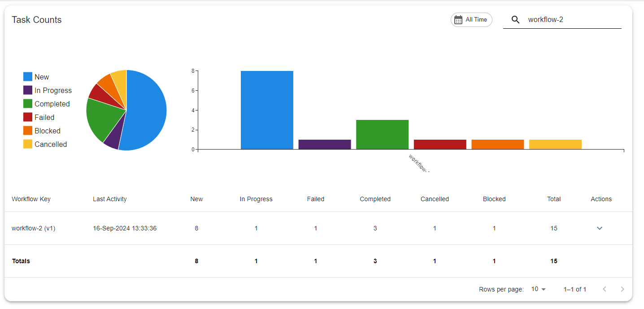Select the New legend label

42,77
